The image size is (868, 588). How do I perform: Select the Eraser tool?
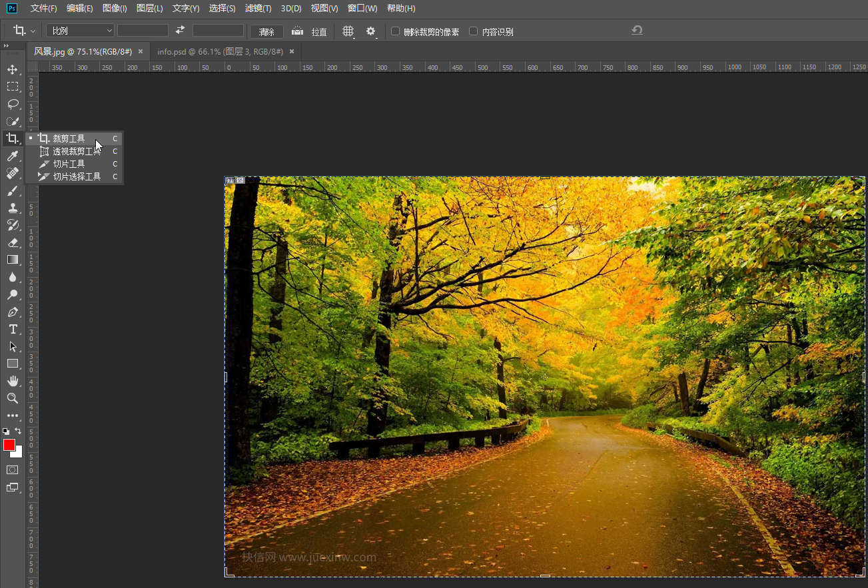(x=12, y=242)
